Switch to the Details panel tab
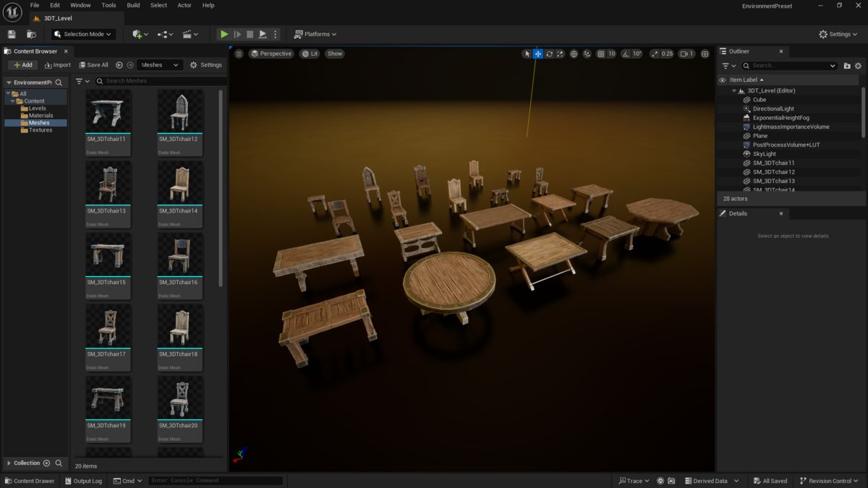This screenshot has height=488, width=868. click(738, 213)
